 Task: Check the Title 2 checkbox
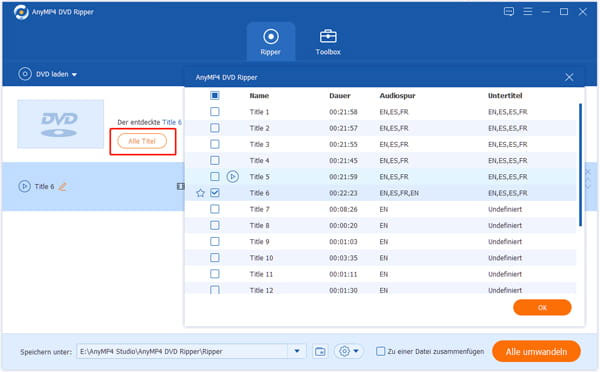215,128
